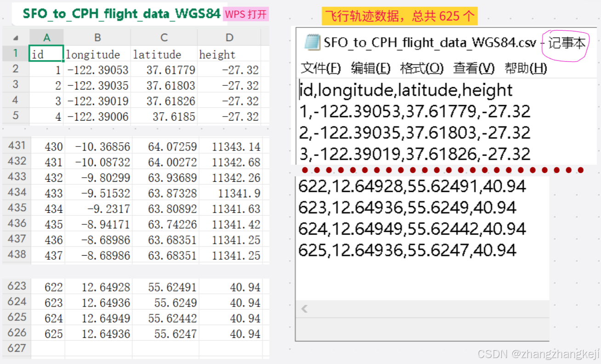The height and width of the screenshot is (364, 601).
Task: Click Notepad title SFO_to_CPH_flight_data_WGS84.csv
Action: (x=430, y=43)
